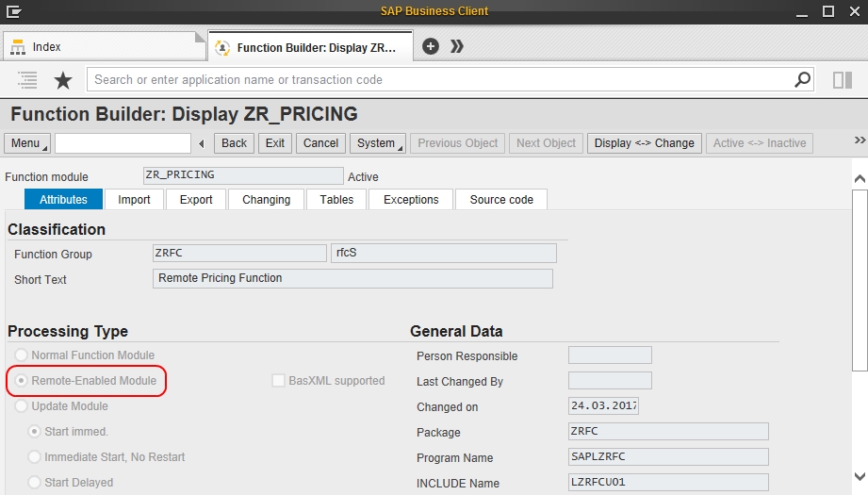This screenshot has height=495, width=868.
Task: Focus the application search field
Action: point(440,80)
